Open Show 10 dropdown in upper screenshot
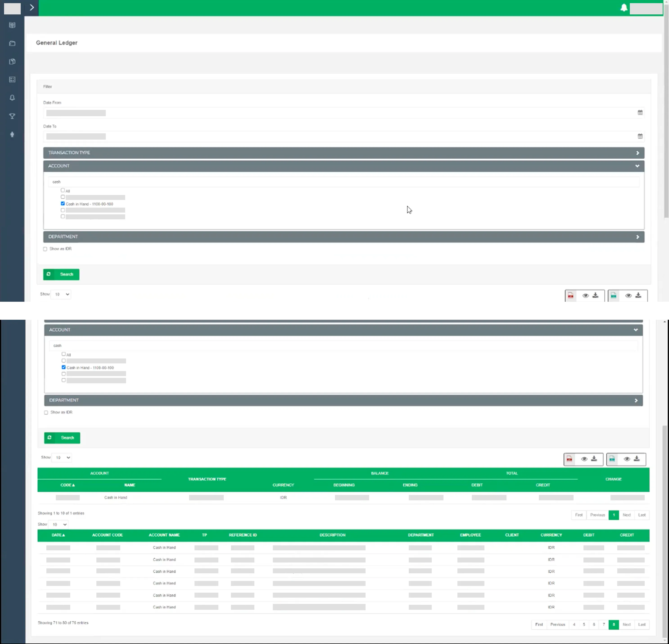The image size is (669, 644). (x=61, y=294)
